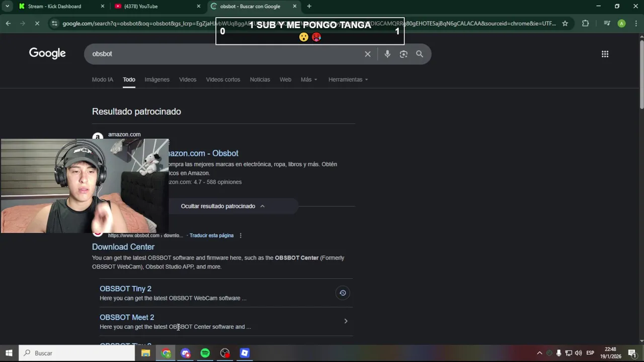Switch to the YouTube tab
The image size is (644, 362).
156,6
